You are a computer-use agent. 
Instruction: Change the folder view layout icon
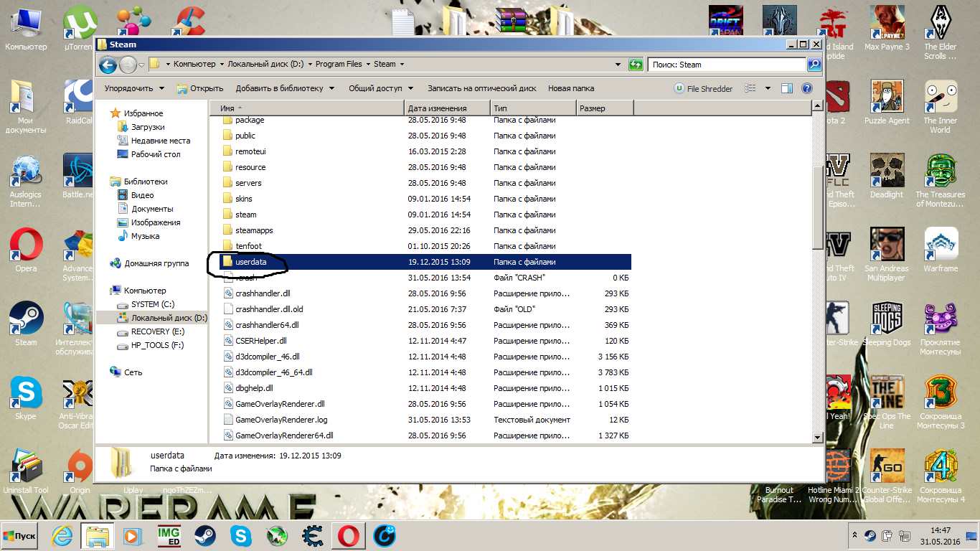tap(750, 88)
